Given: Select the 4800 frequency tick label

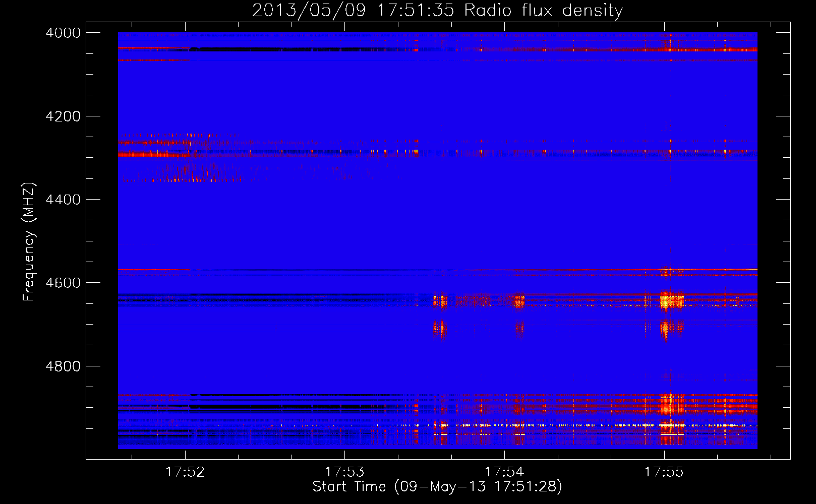Looking at the screenshot, I should point(63,366).
